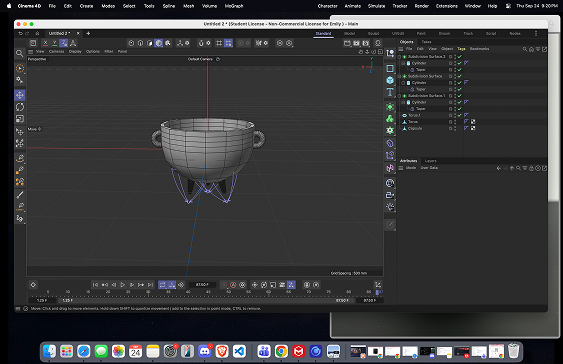The image size is (563, 364).
Task: Click the Undo arrow in top left
Action: [x=20, y=33]
